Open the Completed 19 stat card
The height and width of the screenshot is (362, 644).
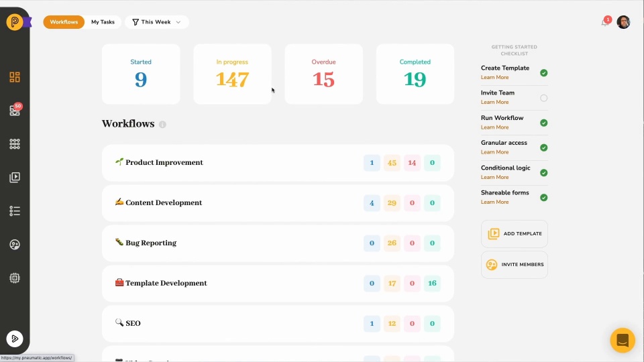click(x=415, y=74)
